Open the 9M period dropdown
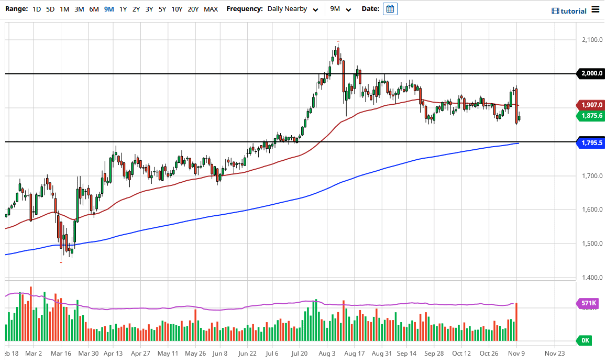This screenshot has width=606, height=364. coord(340,9)
